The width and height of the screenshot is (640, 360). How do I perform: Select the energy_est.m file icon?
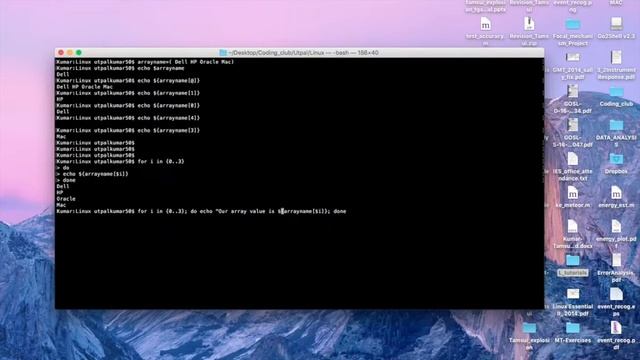click(616, 193)
